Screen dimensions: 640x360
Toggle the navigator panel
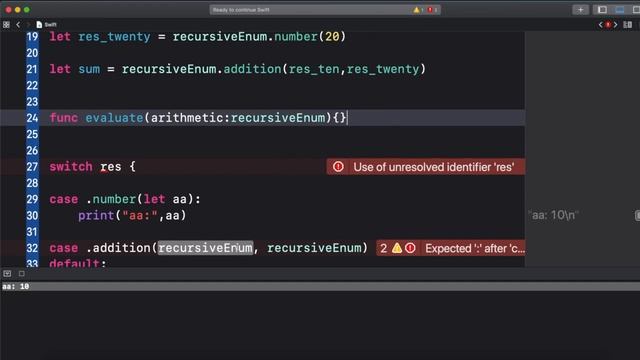(602, 10)
